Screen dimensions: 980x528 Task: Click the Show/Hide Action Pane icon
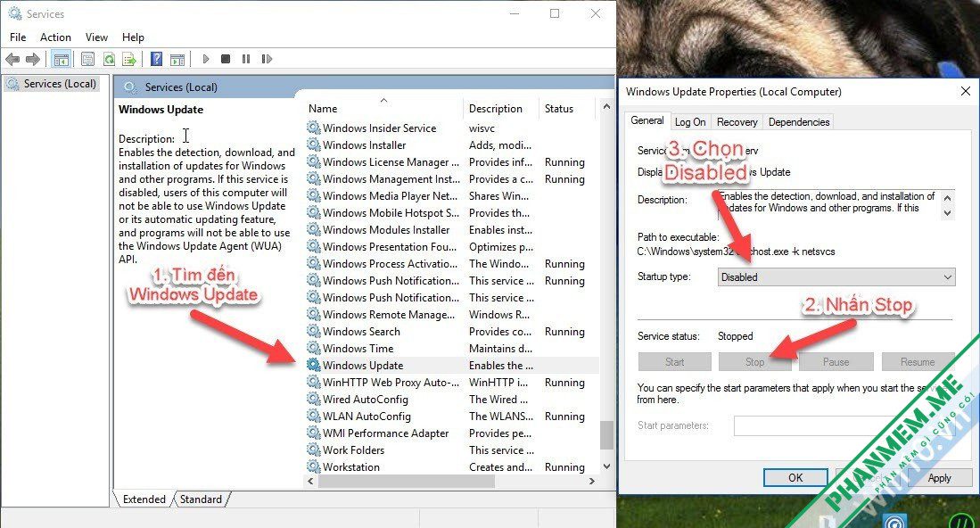point(177,60)
